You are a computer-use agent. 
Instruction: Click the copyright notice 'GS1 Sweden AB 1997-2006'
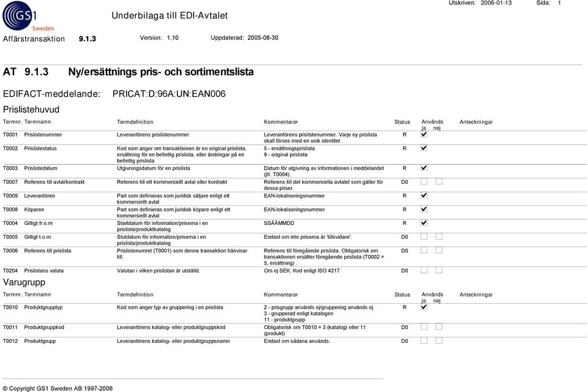[75, 388]
